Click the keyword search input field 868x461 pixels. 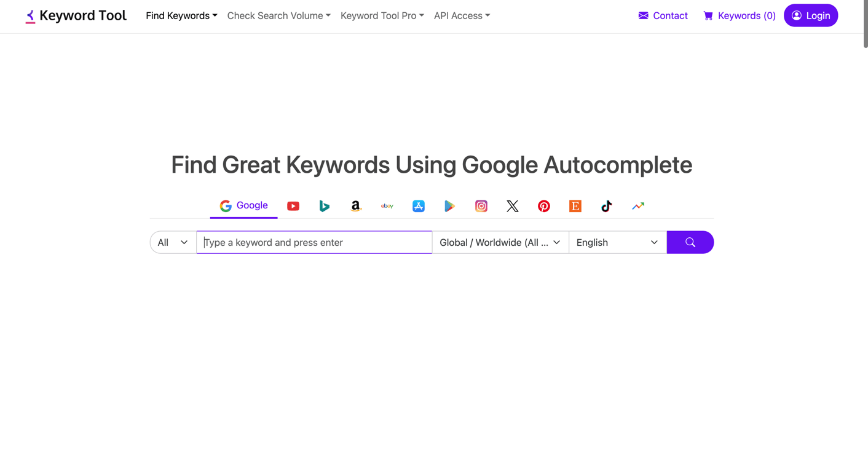pos(314,242)
